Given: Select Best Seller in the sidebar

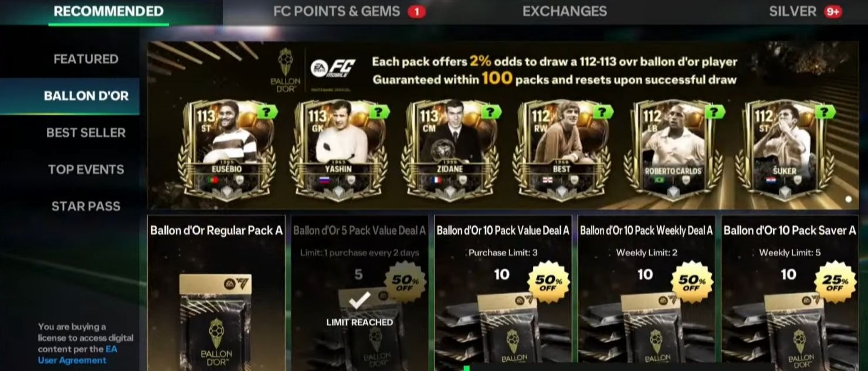Looking at the screenshot, I should tap(86, 132).
